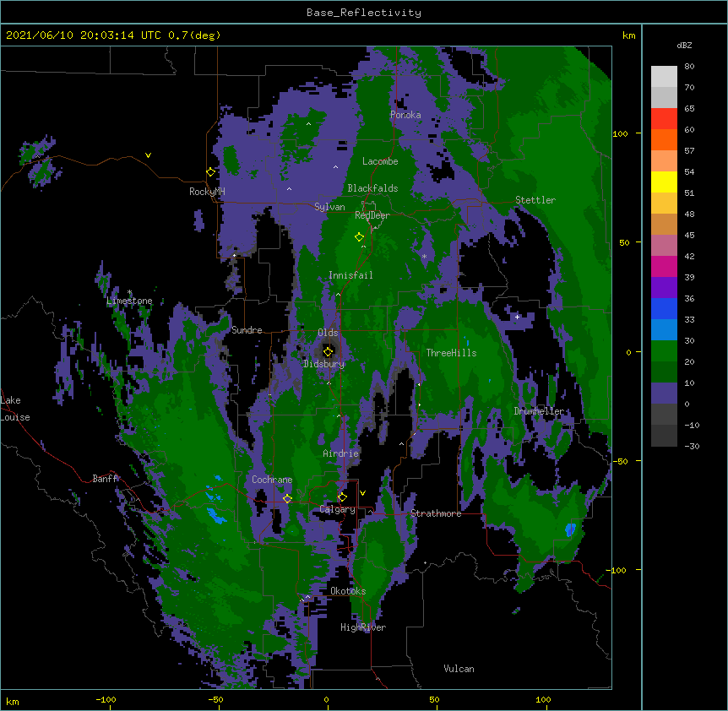
Task: Click the white plus marker north of ThreeHills
Action: pos(517,317)
